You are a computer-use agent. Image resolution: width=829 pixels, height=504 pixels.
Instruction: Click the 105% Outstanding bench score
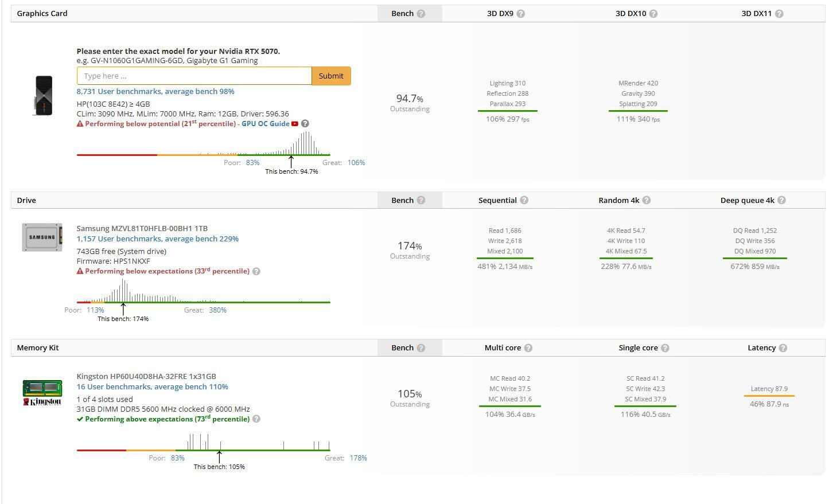click(410, 398)
